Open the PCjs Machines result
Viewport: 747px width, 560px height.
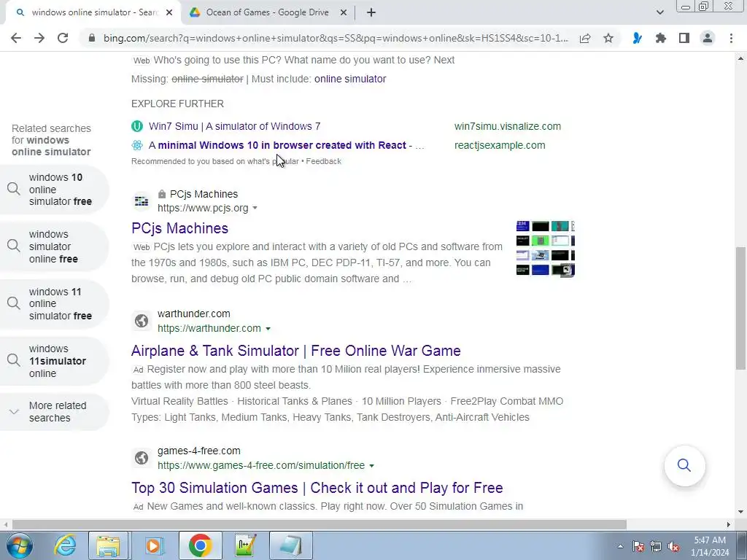coord(179,228)
